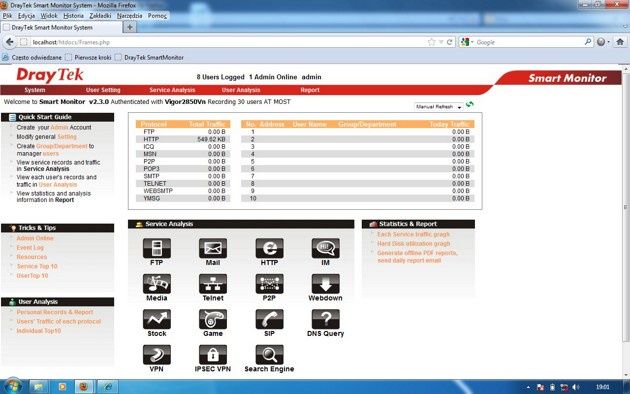Open the Service Top 10 link
Screen dimensions: 630x394
(x=37, y=266)
